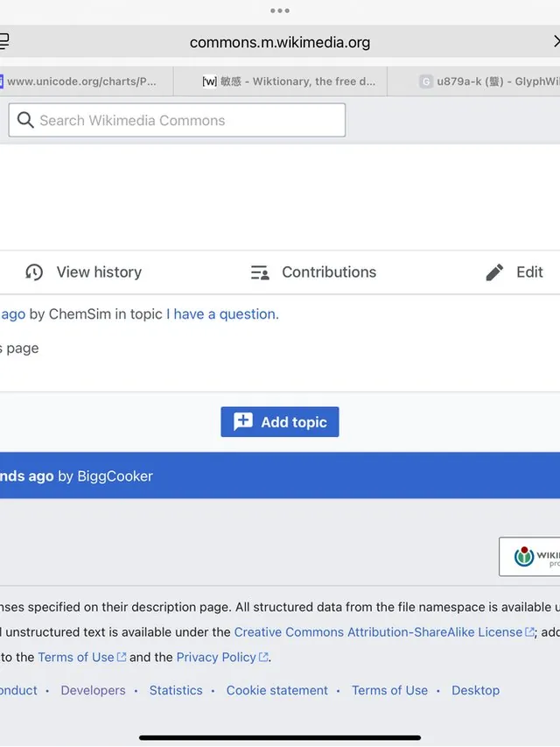This screenshot has width=560, height=747.
Task: Switch to the Wiktionary 敏感 tab
Action: pyautogui.click(x=281, y=81)
